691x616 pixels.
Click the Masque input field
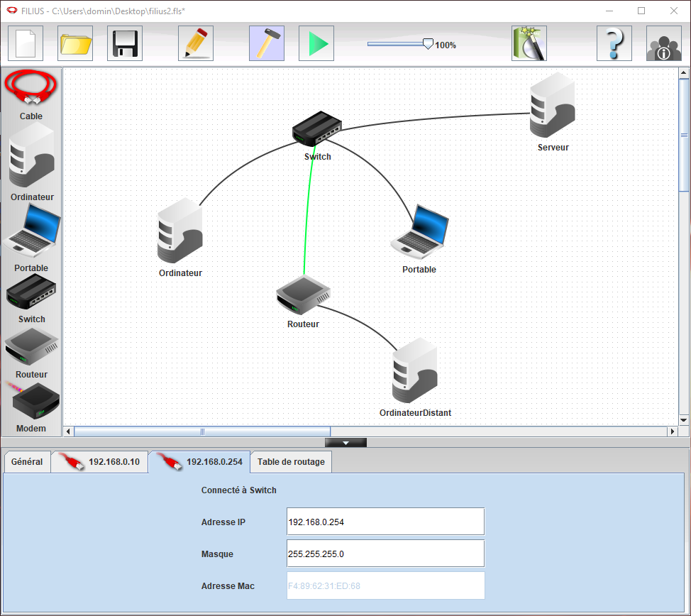(x=385, y=554)
